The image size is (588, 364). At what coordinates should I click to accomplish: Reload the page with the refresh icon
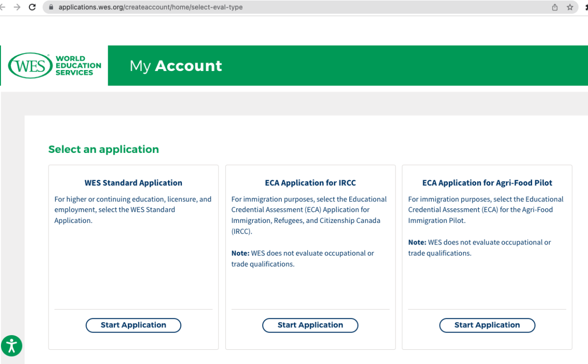32,7
